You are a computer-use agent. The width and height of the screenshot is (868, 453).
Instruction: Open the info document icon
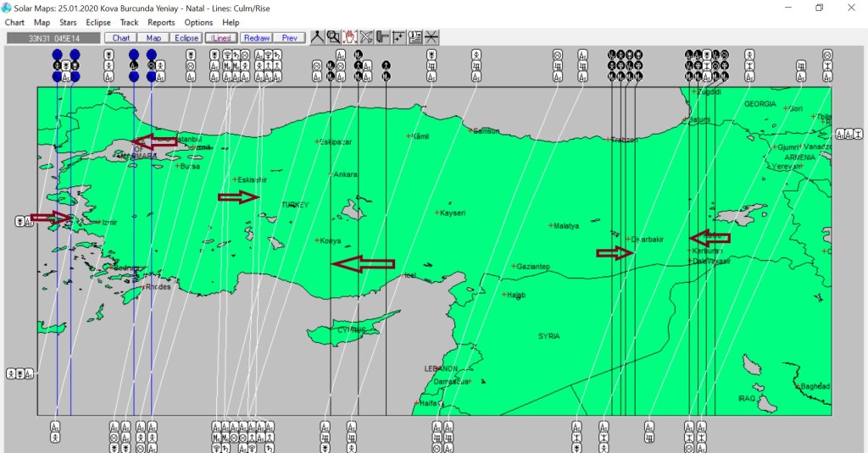click(415, 37)
